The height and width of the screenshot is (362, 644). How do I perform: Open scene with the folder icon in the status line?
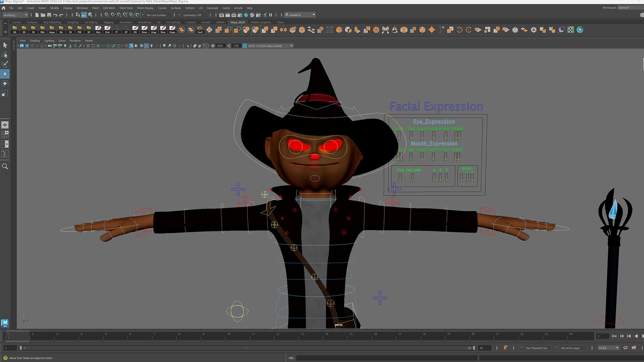[x=43, y=15]
